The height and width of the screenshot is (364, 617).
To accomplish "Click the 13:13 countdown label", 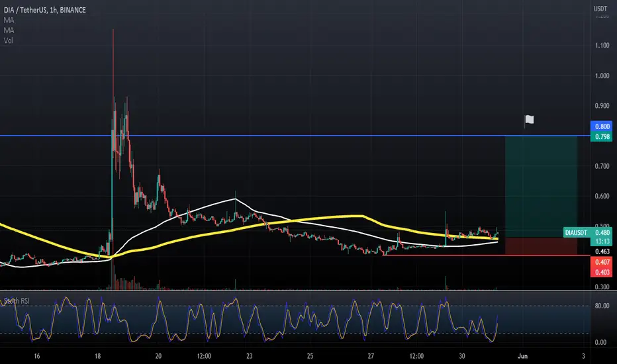I will (x=602, y=241).
